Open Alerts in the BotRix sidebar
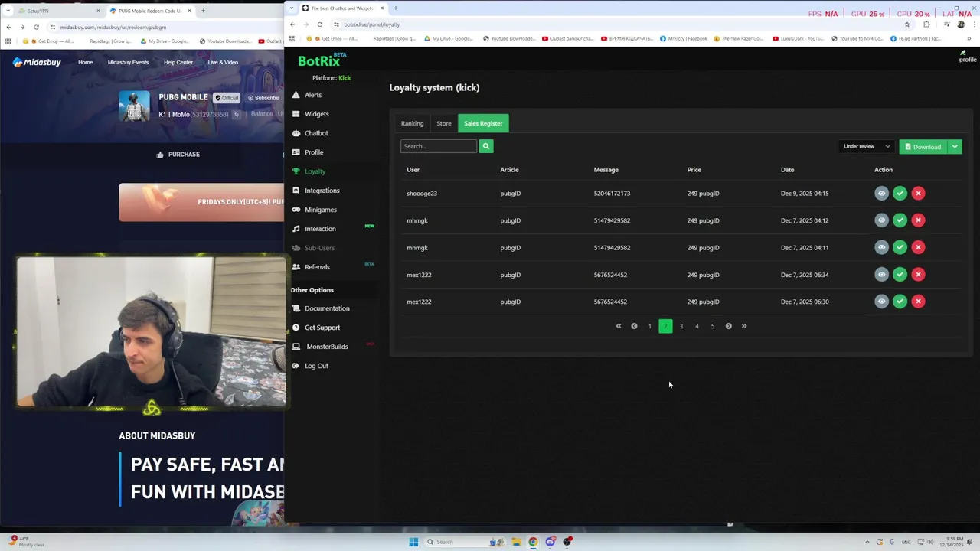This screenshot has width=980, height=551. pyautogui.click(x=313, y=95)
